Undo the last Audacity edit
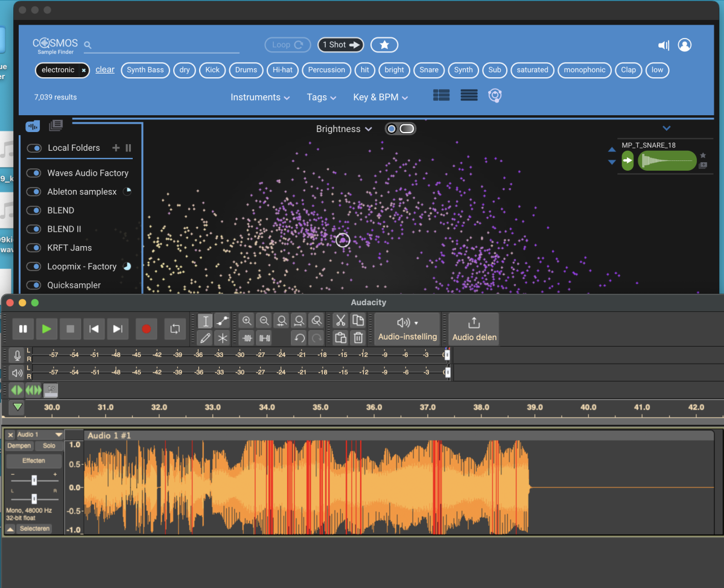724x588 pixels. pos(299,338)
